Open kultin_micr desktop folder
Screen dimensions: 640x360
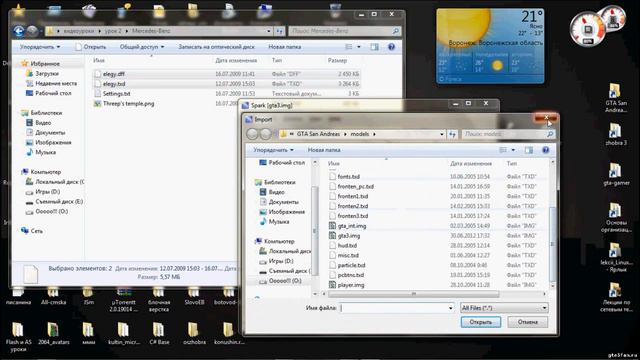point(124,333)
